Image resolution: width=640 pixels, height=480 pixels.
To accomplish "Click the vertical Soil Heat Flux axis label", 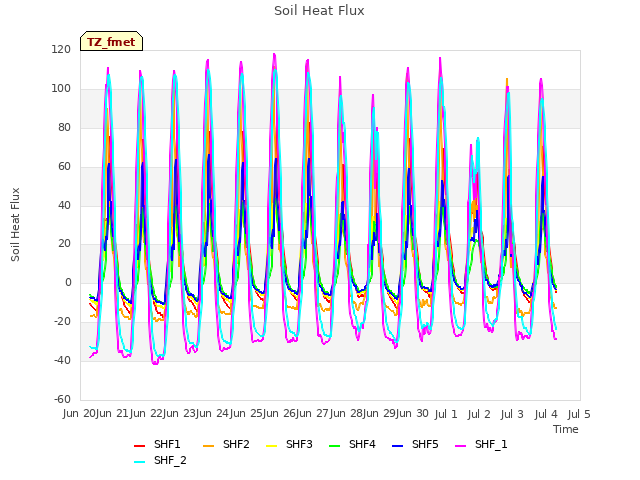I will point(15,225).
